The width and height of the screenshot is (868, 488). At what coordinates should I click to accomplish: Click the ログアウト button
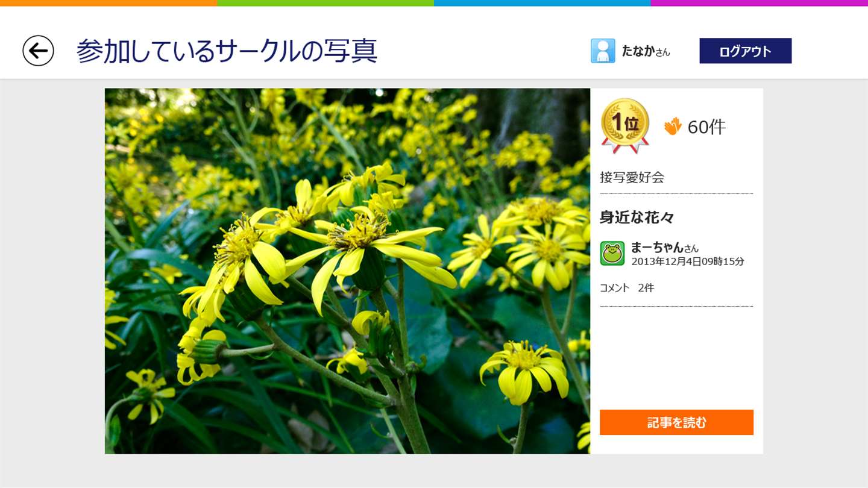click(745, 51)
